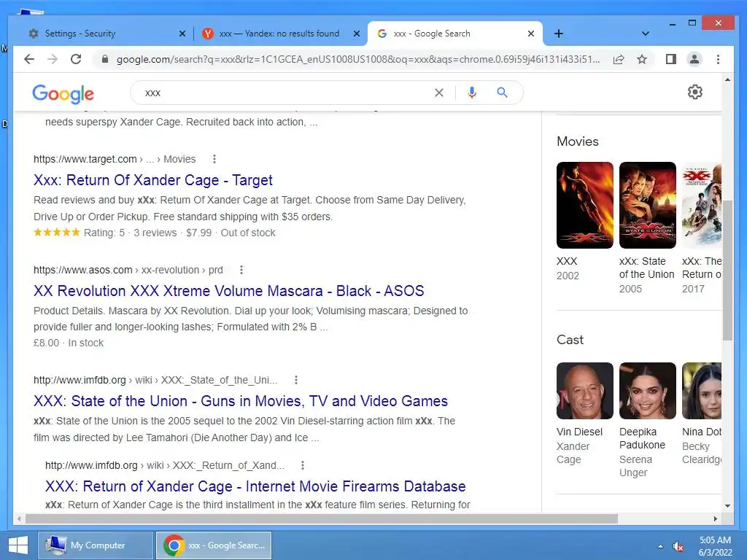Viewport: 747px width, 560px height.
Task: Open My Computer from the taskbar
Action: [96, 545]
